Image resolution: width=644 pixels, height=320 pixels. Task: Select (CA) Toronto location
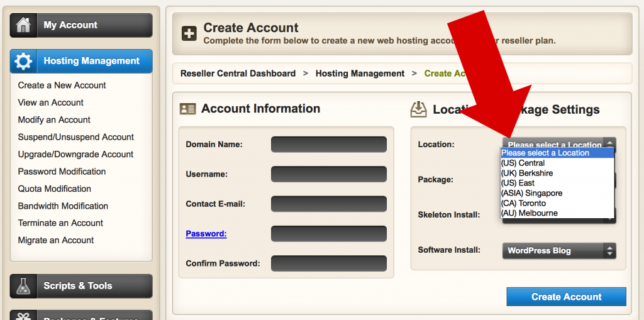click(x=557, y=203)
